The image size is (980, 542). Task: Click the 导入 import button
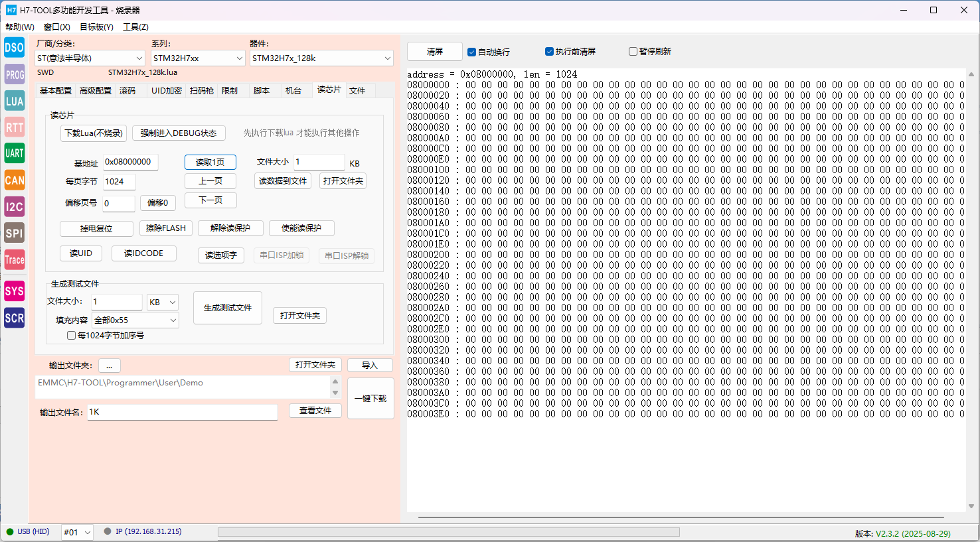tap(370, 366)
